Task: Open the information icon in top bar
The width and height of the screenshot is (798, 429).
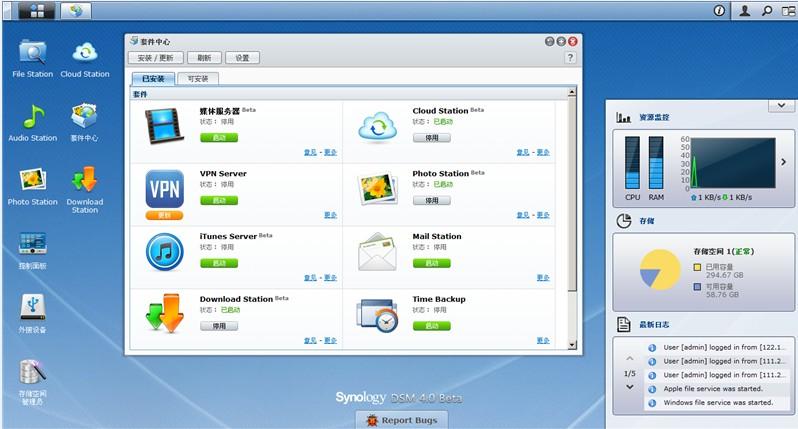Action: pyautogui.click(x=719, y=11)
